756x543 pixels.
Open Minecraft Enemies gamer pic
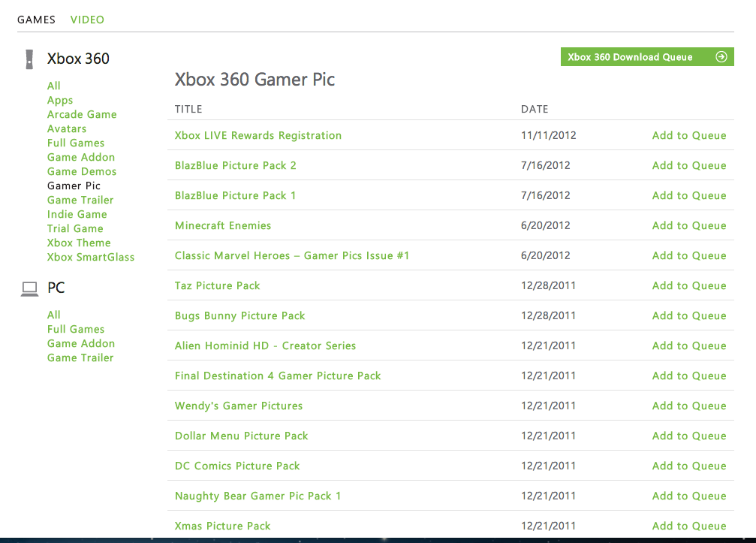click(x=223, y=226)
